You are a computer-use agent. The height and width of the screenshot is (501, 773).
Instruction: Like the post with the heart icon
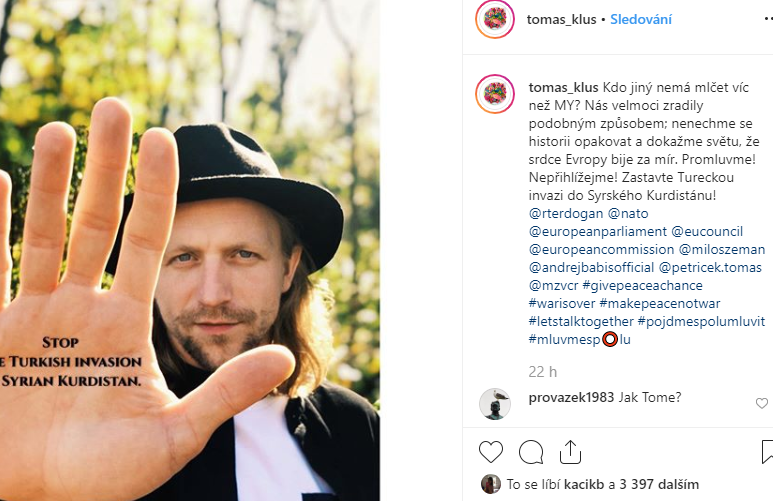[491, 451]
